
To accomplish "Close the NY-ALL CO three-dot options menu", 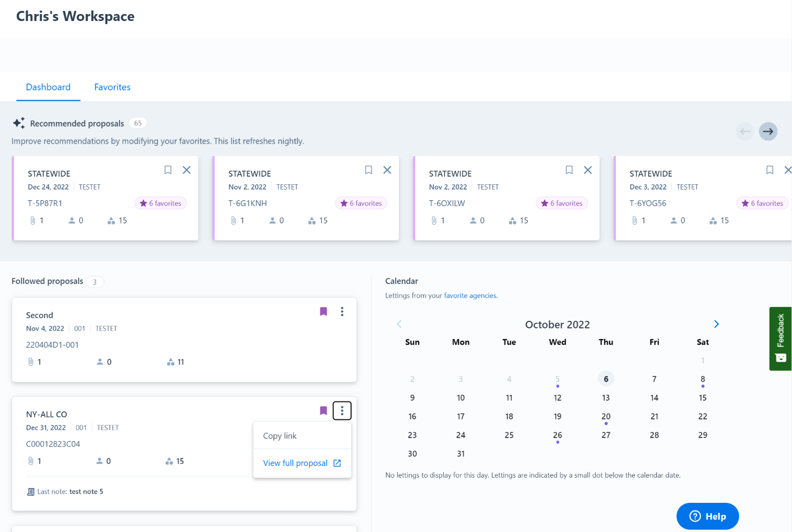I will pyautogui.click(x=342, y=411).
